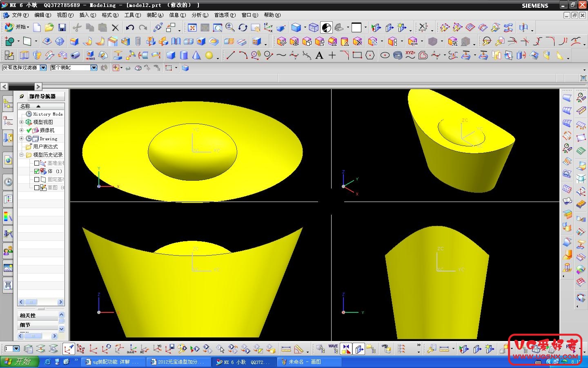The image size is (588, 368).
Task: Activate the Rotate view tool
Action: click(x=243, y=27)
